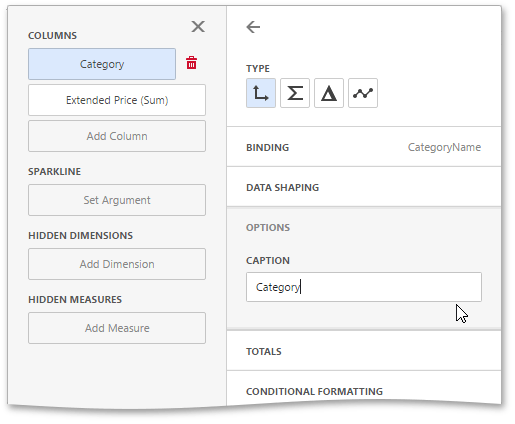Viewport: 515px width, 424px height.
Task: Select the Category column item
Action: point(102,64)
